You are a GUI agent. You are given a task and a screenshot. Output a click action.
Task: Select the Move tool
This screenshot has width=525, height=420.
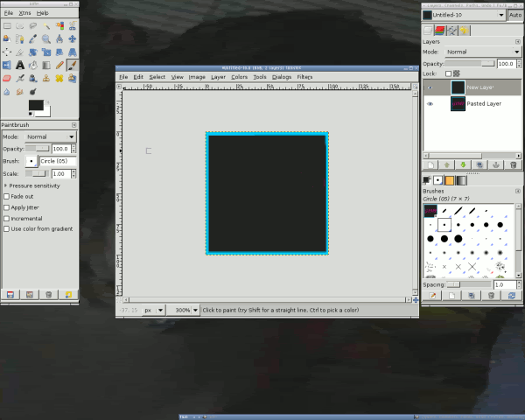coord(73,38)
